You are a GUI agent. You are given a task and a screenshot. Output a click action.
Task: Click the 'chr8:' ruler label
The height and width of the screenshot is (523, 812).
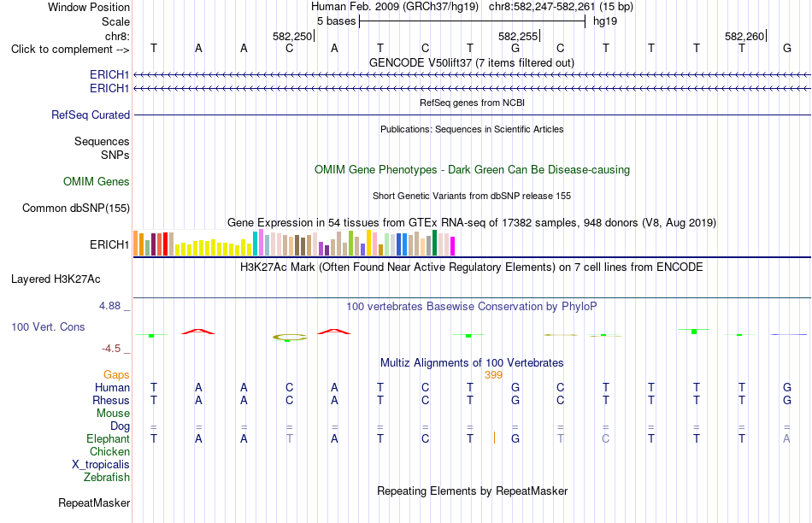(x=117, y=36)
